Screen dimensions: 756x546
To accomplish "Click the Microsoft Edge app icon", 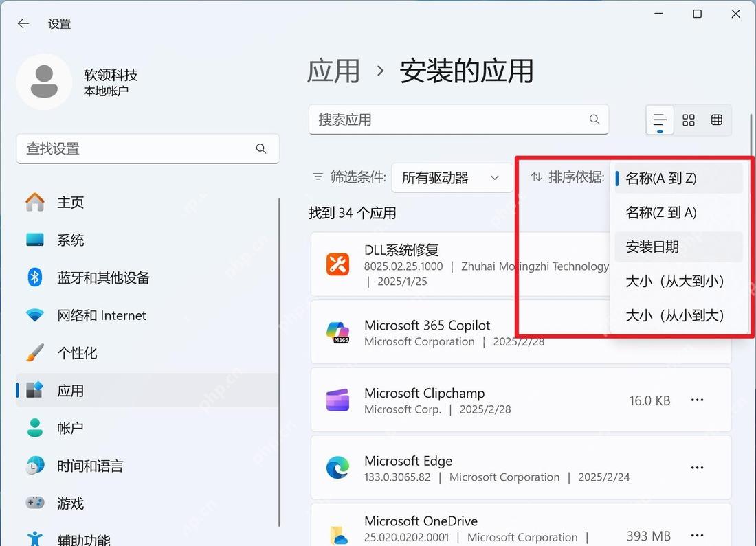I will (x=337, y=468).
